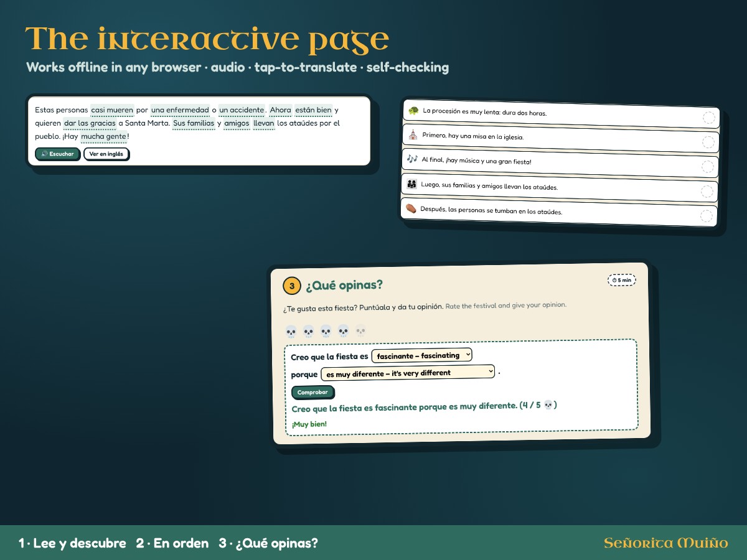Click the sentence 'Al final, ¡hay música y una gran fiesta!'
747x560 pixels.
tap(476, 161)
